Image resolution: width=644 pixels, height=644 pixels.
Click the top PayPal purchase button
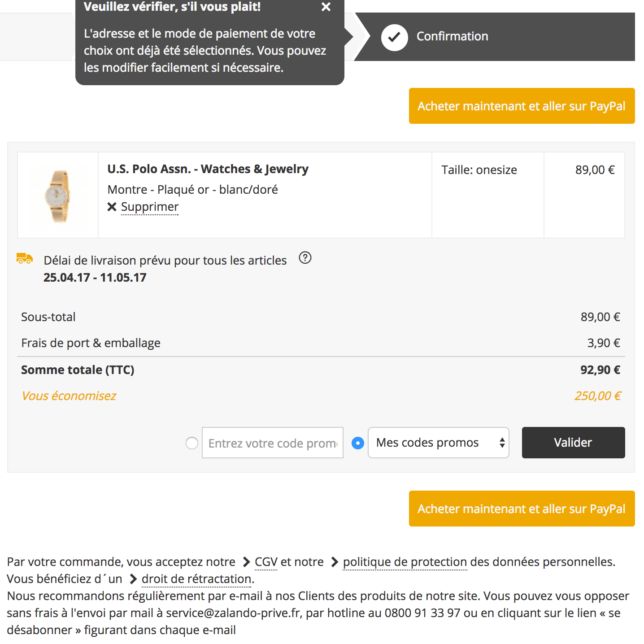(x=522, y=106)
